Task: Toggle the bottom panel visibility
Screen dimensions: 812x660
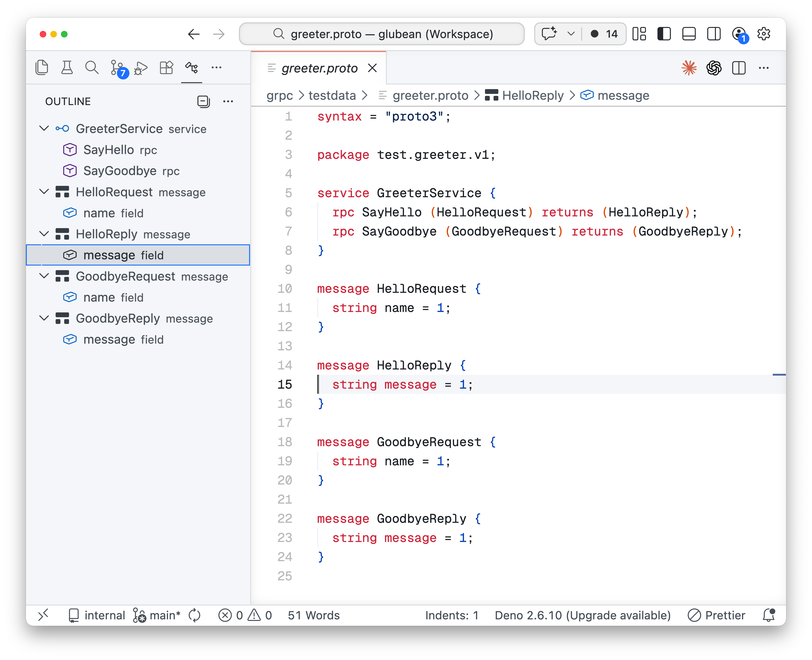Action: click(x=688, y=34)
